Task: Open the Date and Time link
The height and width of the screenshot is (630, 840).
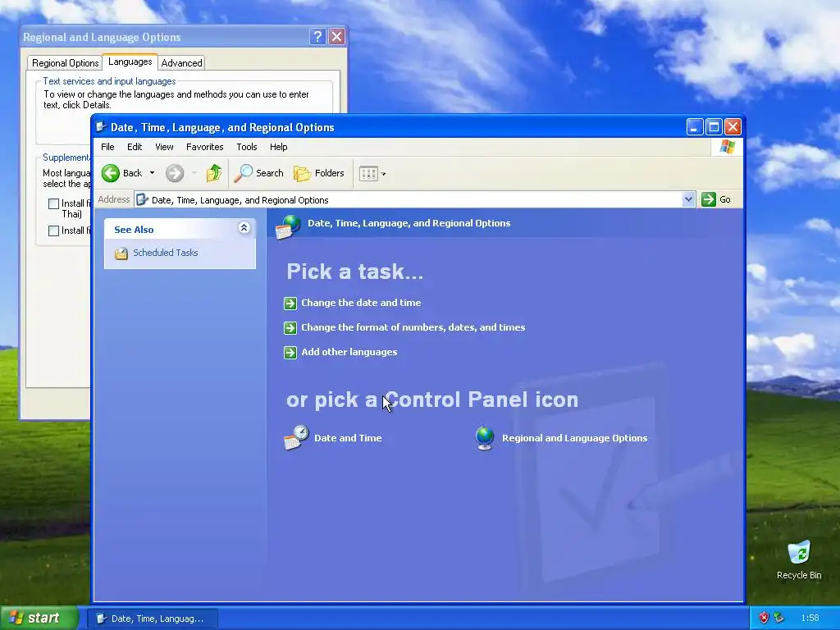Action: [x=348, y=438]
